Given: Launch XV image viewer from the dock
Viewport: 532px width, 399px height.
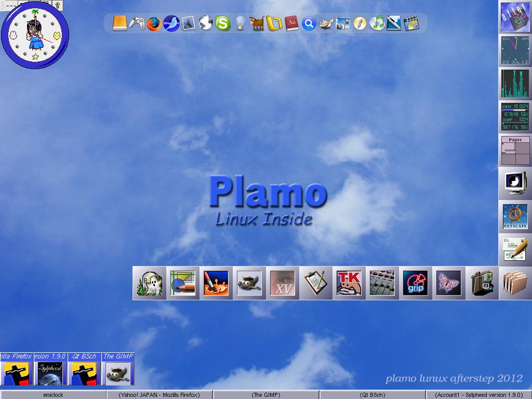Looking at the screenshot, I should pyautogui.click(x=283, y=283).
